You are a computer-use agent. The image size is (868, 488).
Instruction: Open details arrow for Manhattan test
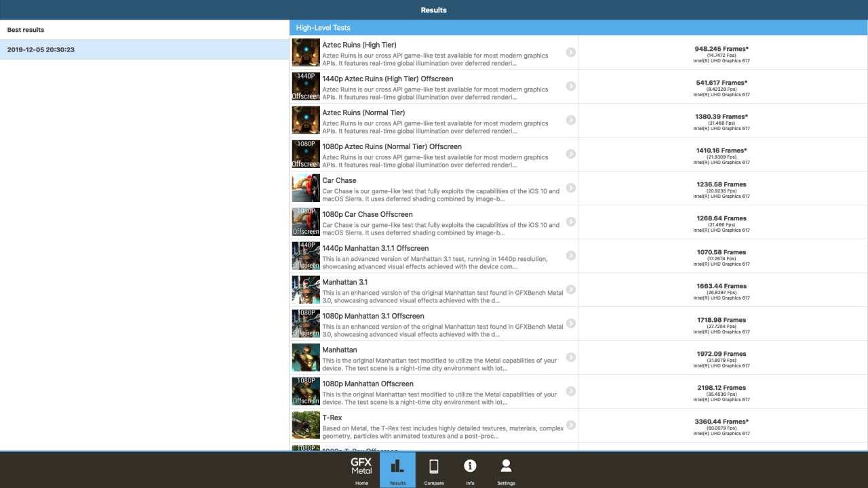[x=571, y=357]
